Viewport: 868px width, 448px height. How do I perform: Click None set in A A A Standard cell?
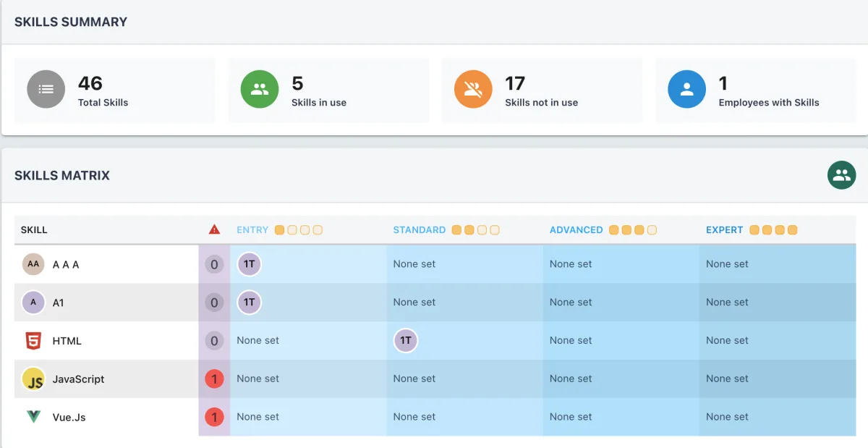click(x=414, y=264)
